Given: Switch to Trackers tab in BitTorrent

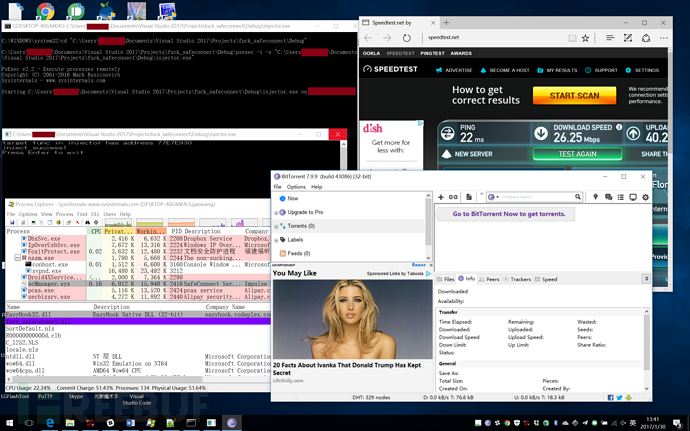Looking at the screenshot, I should tap(517, 279).
